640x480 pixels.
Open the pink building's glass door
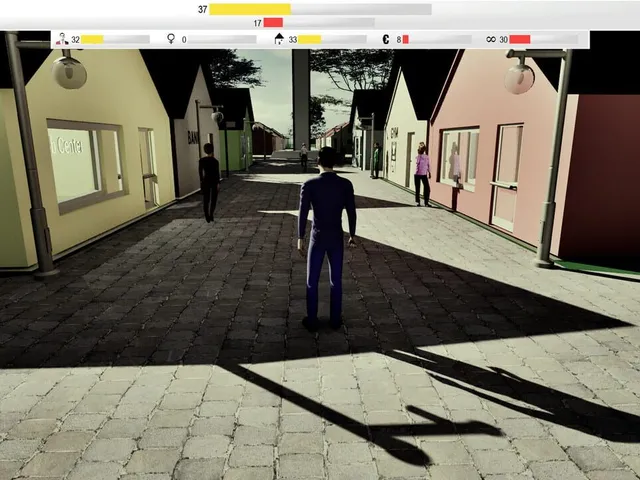(507, 177)
